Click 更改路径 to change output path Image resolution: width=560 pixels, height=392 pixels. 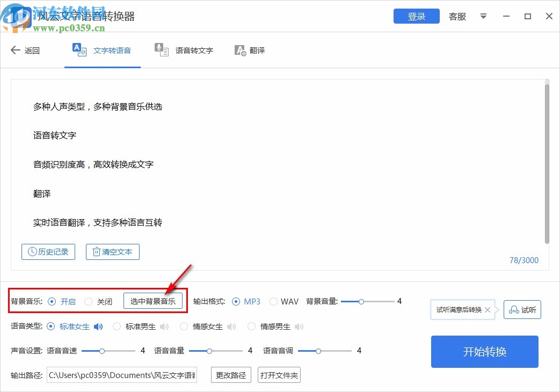click(x=230, y=375)
